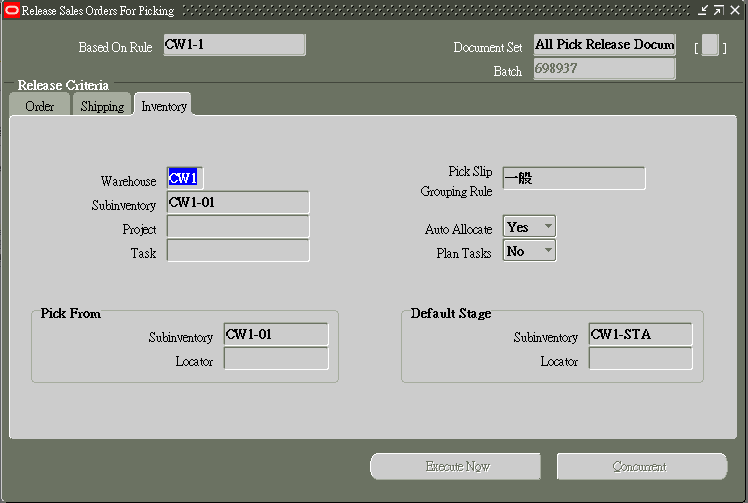Click the Batch number field

click(604, 69)
